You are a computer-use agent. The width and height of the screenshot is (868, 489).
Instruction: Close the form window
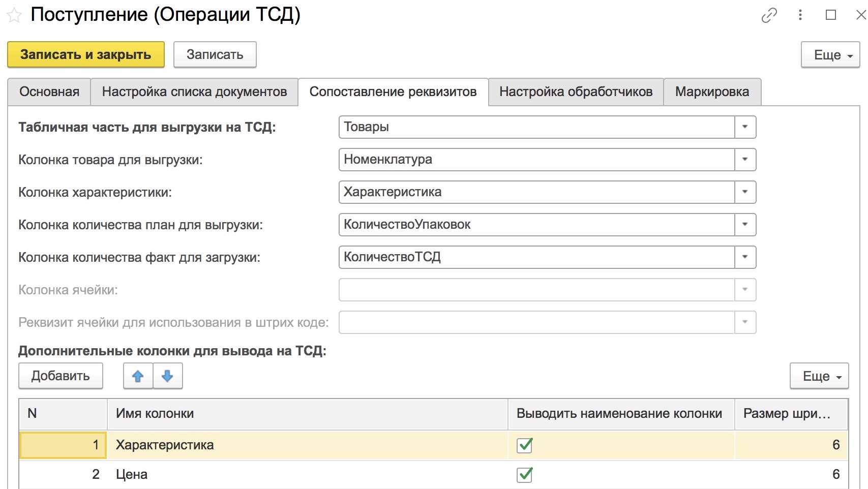coord(861,15)
